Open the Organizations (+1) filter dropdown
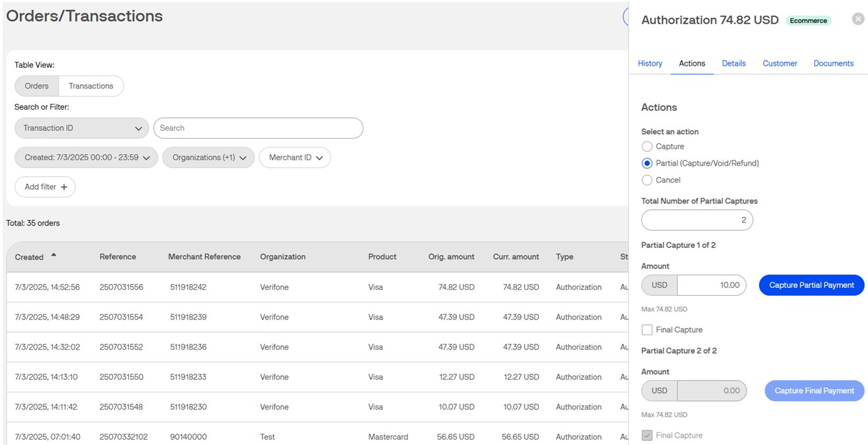This screenshot has height=445, width=868. pyautogui.click(x=209, y=158)
